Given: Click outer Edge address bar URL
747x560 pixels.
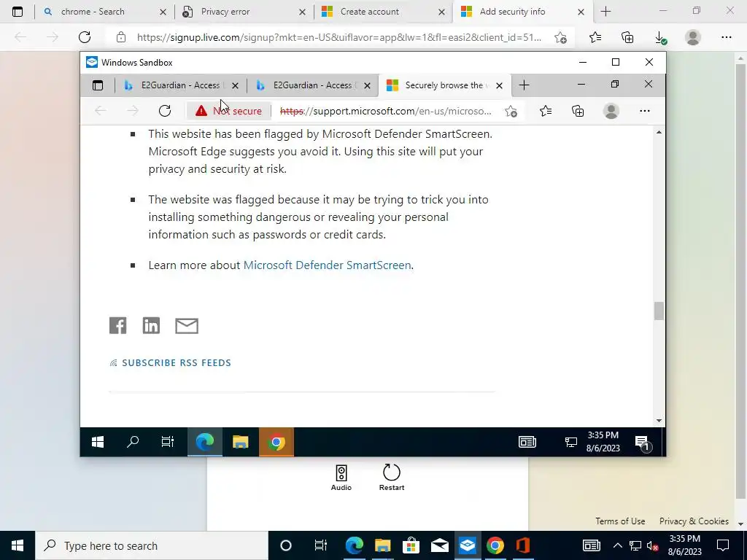Looking at the screenshot, I should click(339, 38).
